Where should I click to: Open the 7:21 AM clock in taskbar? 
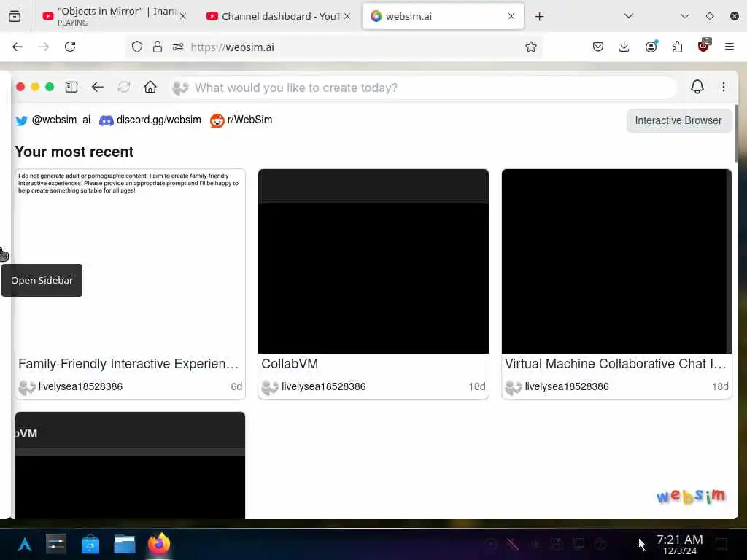679,544
